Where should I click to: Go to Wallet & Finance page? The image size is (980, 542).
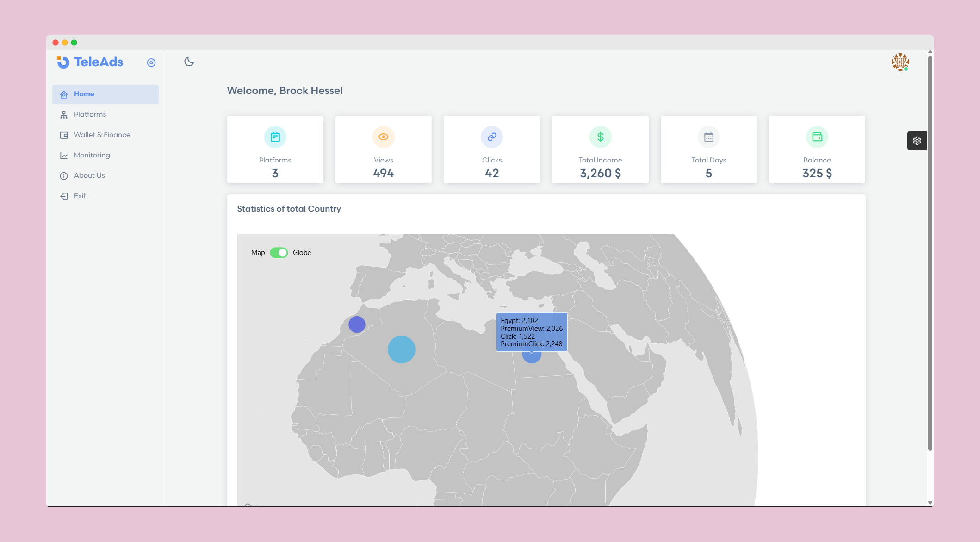point(102,135)
